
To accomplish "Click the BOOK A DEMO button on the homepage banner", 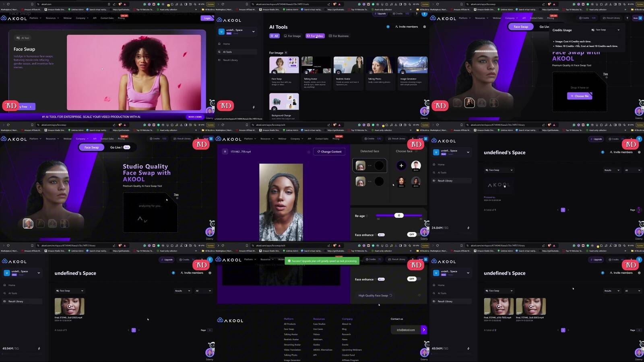I will pyautogui.click(x=195, y=117).
